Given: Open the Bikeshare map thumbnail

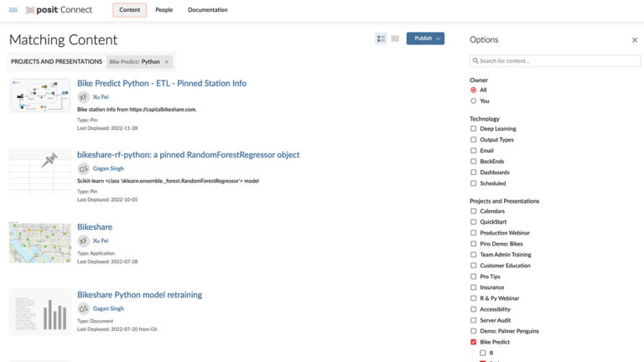Looking at the screenshot, I should [x=39, y=242].
